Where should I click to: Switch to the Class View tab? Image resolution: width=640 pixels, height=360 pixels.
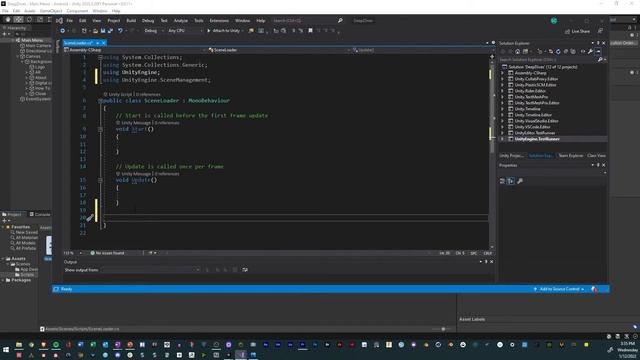click(596, 156)
